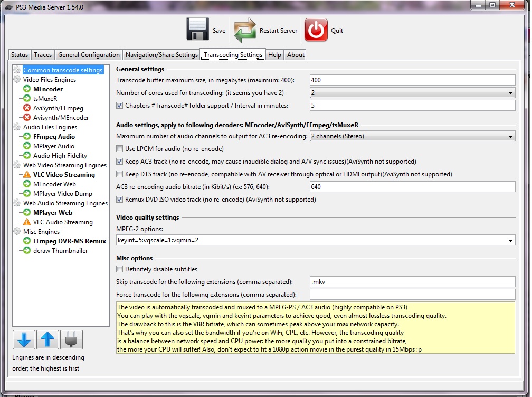Move engine up with blue up arrow
532x397 pixels.
tap(47, 339)
